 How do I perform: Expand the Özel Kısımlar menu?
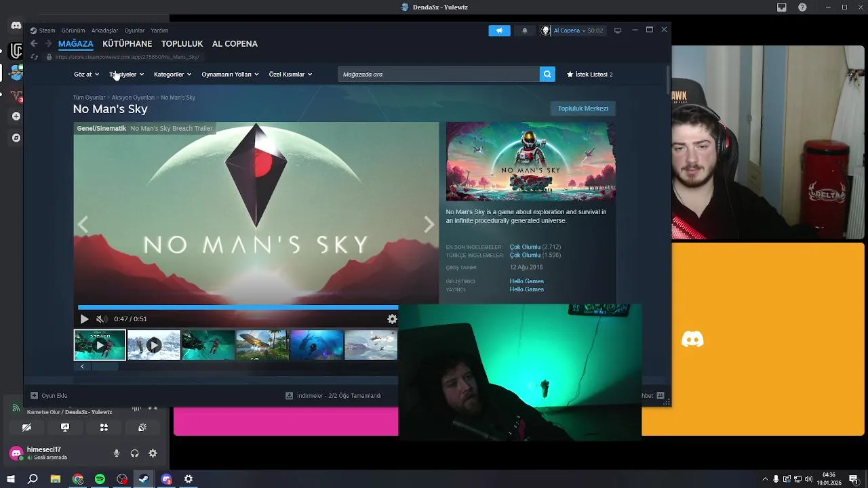click(290, 75)
